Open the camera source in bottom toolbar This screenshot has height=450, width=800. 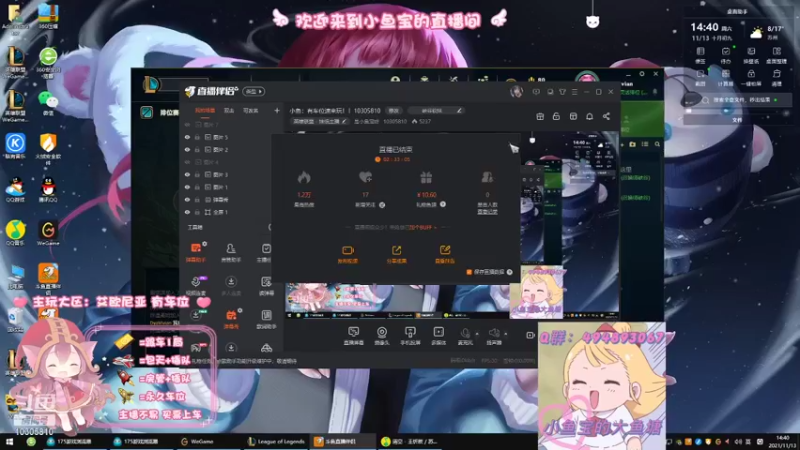point(382,336)
